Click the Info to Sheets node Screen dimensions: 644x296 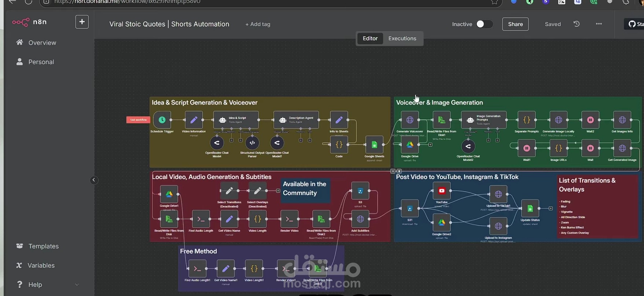[x=339, y=120]
